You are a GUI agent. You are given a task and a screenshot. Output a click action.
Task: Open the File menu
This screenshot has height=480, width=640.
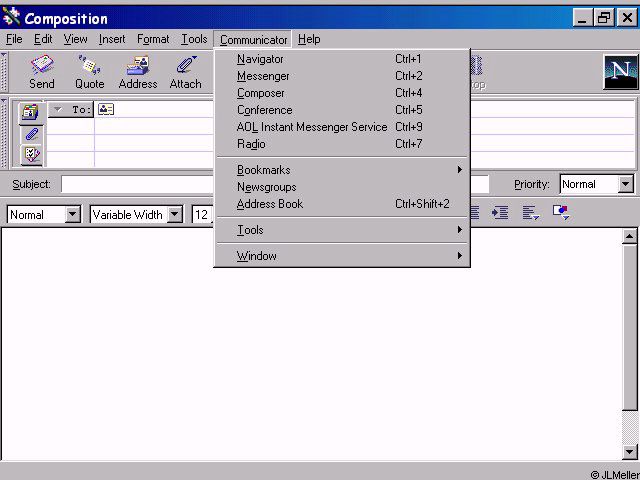click(14, 39)
